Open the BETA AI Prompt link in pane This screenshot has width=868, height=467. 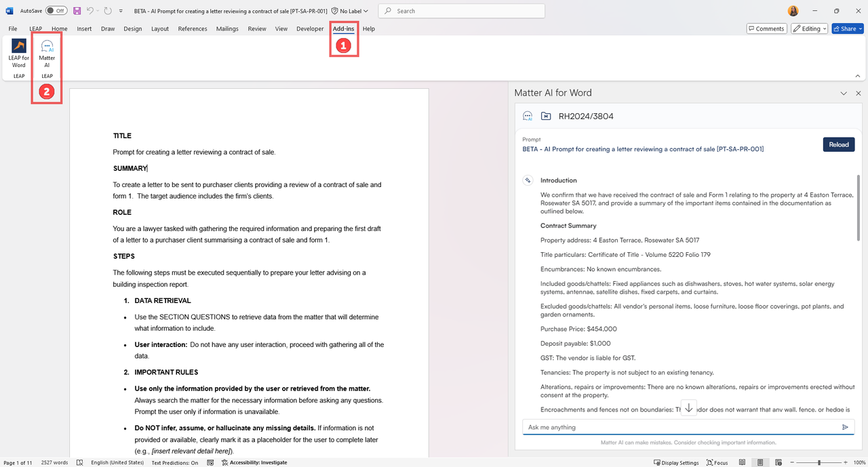pos(643,149)
